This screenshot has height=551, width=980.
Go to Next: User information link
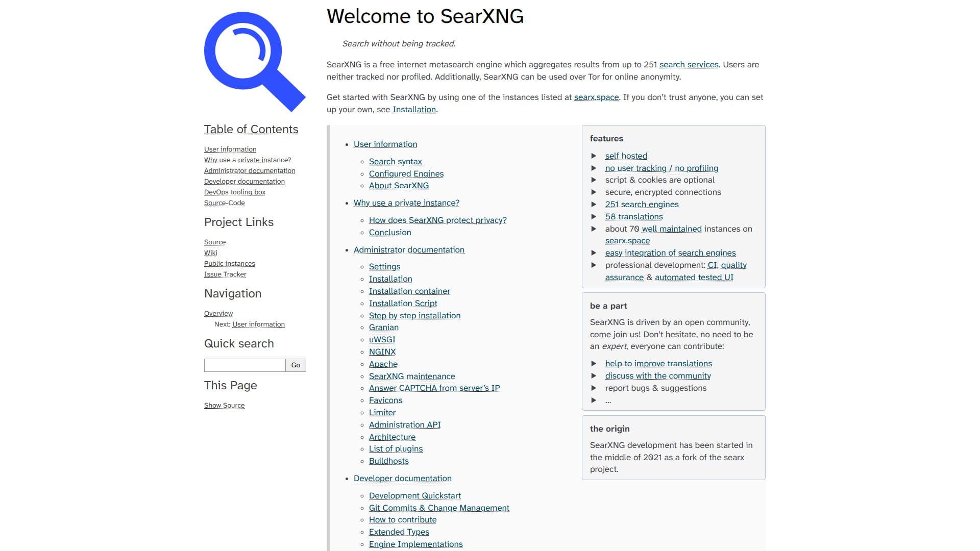(259, 324)
